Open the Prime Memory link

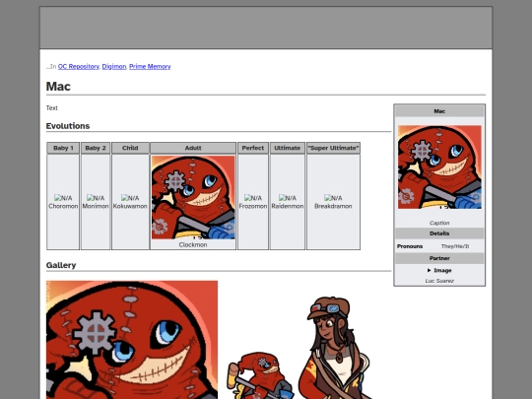[x=150, y=67]
